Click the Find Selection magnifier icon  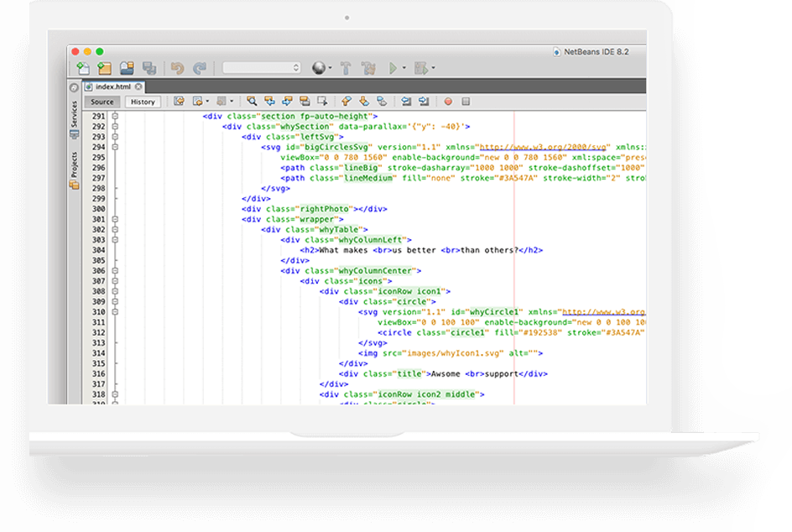pos(251,102)
